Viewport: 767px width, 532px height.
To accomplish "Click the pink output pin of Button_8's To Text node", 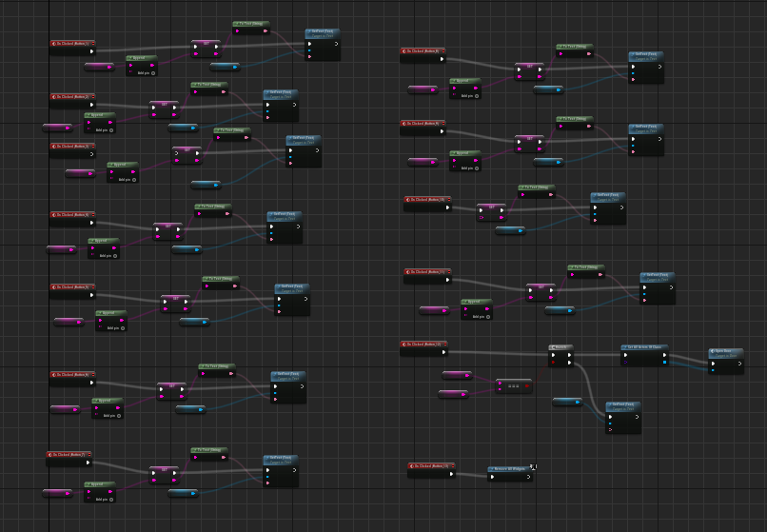I will click(589, 54).
